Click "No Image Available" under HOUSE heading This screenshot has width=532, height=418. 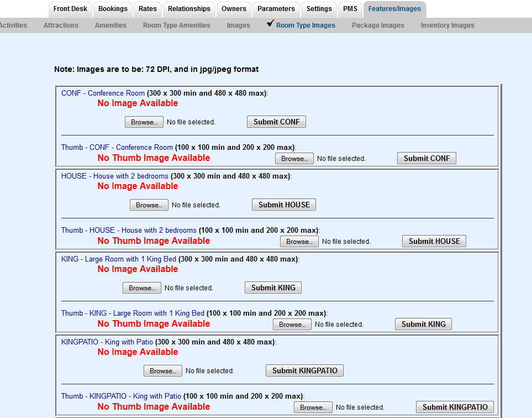pos(138,186)
